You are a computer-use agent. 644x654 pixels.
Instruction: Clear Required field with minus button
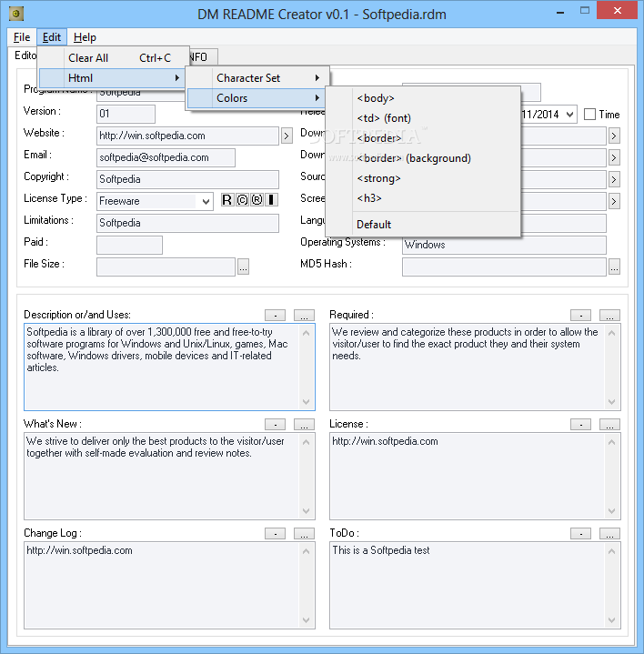click(580, 316)
